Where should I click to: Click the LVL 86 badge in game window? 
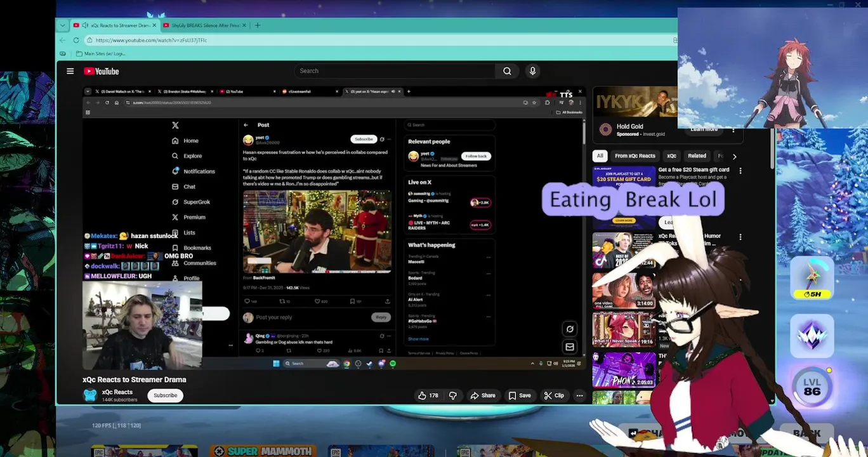click(812, 387)
